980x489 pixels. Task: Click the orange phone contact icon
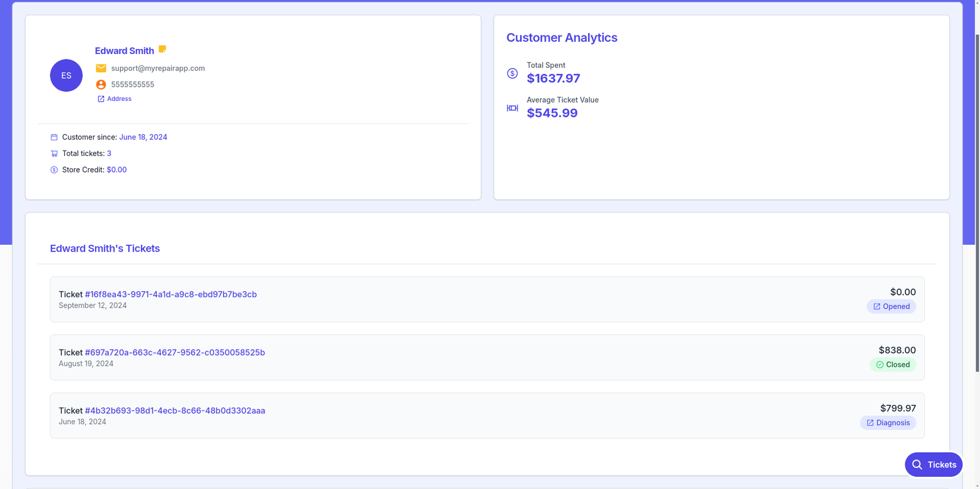[101, 84]
